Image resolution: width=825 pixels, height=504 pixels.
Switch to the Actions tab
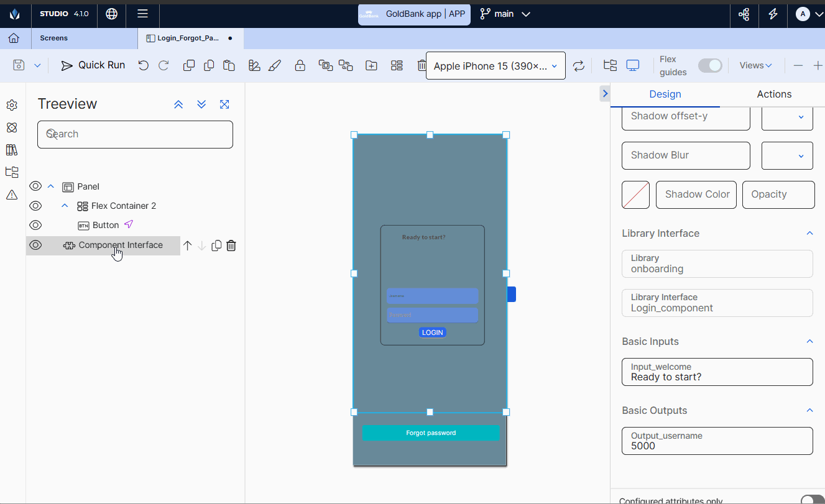click(773, 94)
